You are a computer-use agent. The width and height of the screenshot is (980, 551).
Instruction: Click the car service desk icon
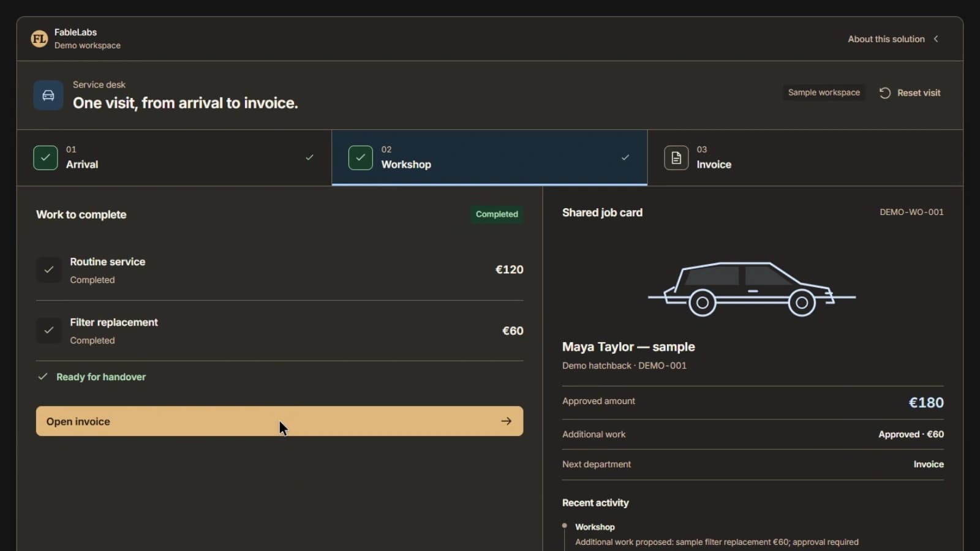pyautogui.click(x=48, y=96)
